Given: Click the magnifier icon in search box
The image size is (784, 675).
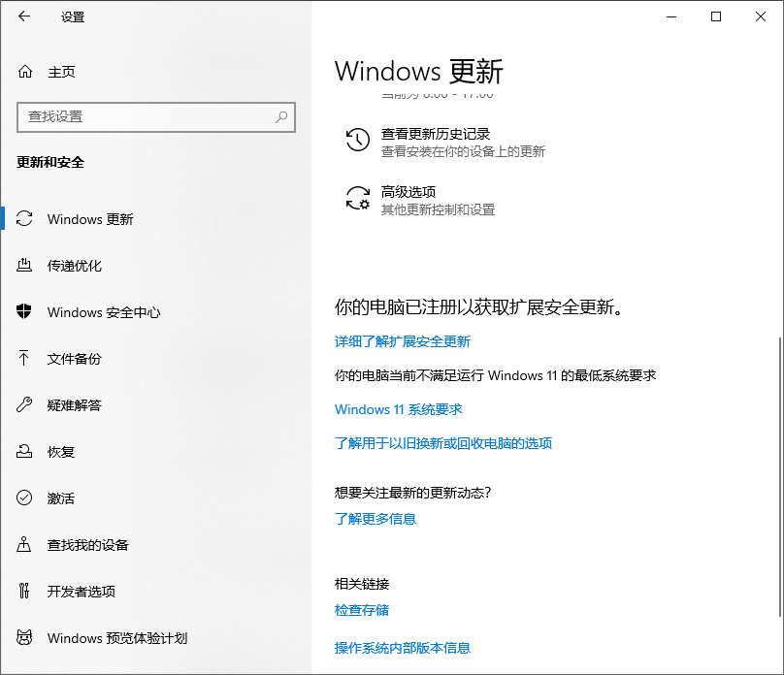Looking at the screenshot, I should [281, 117].
